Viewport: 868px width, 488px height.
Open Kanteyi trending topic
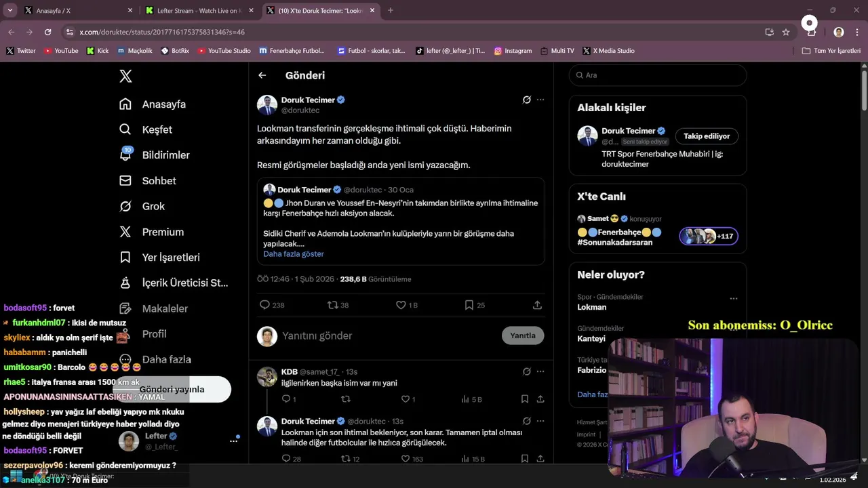click(591, 338)
